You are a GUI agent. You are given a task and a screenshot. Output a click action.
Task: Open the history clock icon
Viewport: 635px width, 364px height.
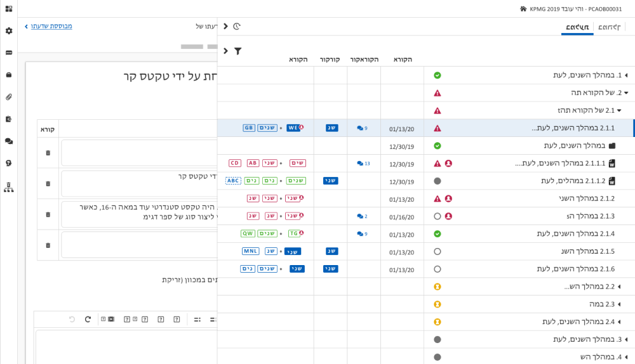[237, 26]
